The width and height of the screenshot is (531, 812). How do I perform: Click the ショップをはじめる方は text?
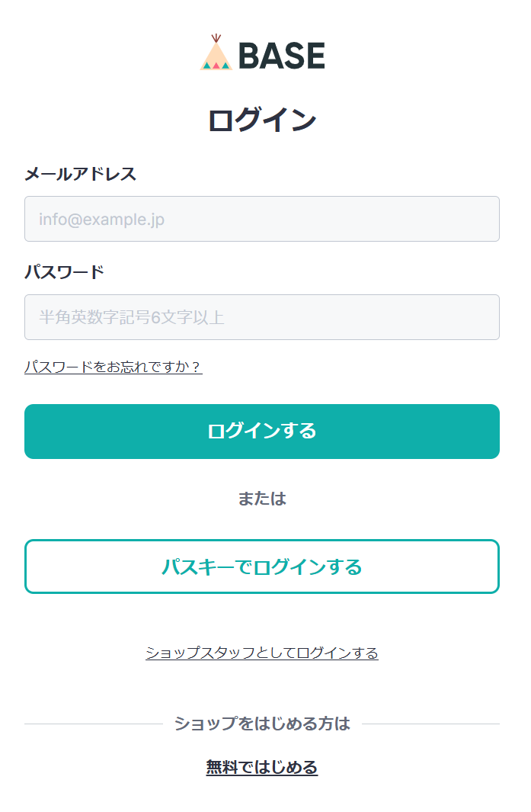tap(262, 724)
